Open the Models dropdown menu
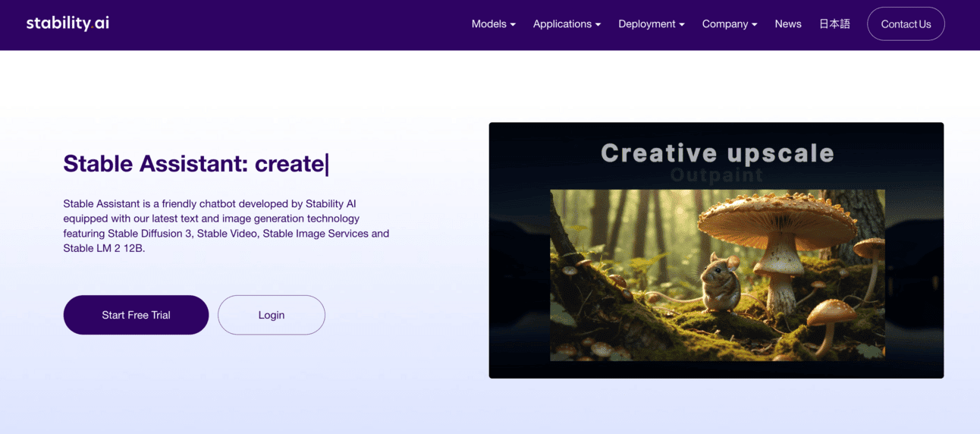The image size is (980, 434). click(493, 24)
